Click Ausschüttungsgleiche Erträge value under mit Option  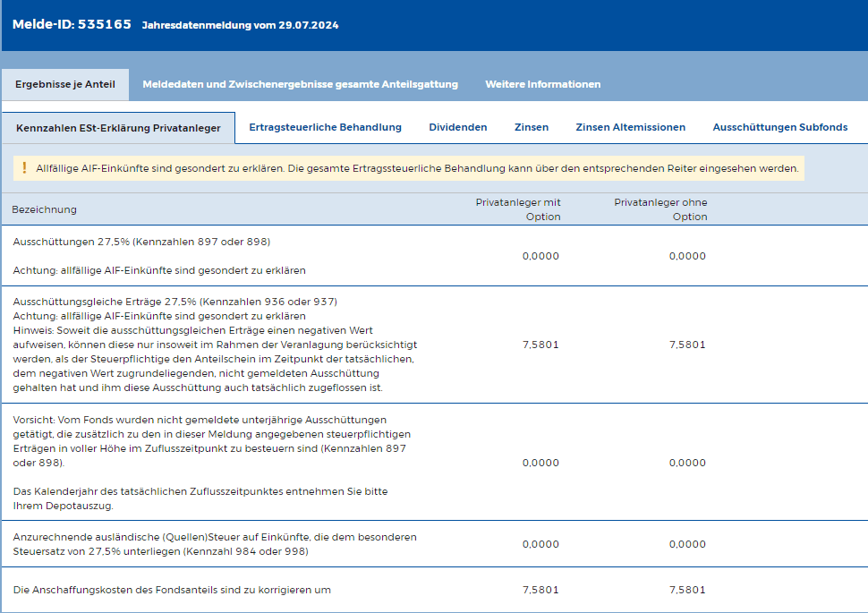click(540, 345)
